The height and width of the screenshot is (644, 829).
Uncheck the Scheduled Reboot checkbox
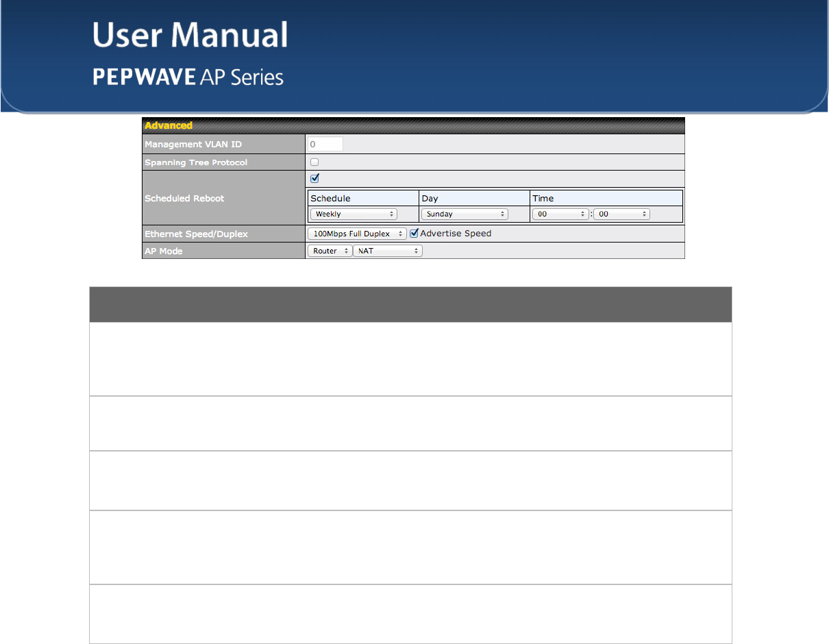pos(314,178)
